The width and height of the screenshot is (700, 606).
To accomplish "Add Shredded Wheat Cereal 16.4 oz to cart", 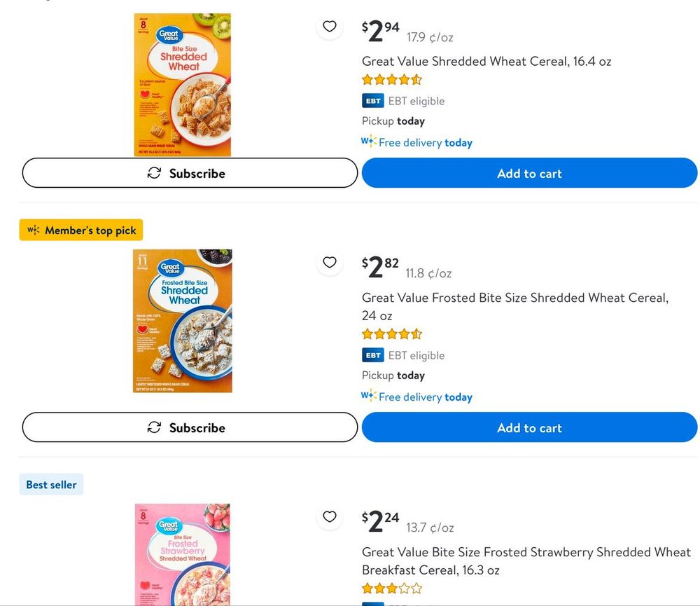I will tap(529, 173).
